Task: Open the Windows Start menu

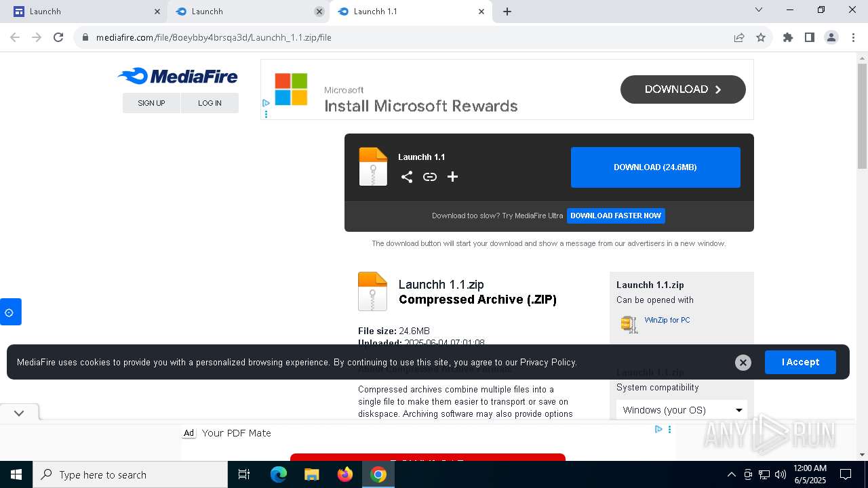Action: point(16,475)
